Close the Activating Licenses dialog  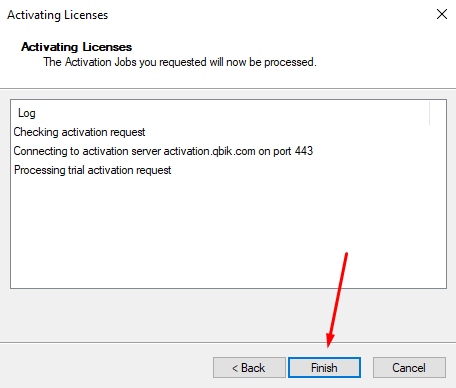tap(442, 14)
